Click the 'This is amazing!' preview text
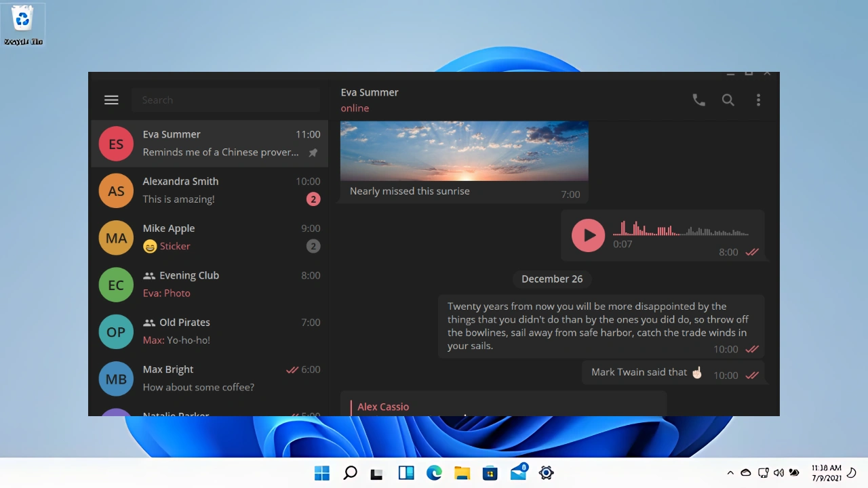Image resolution: width=868 pixels, height=488 pixels. [178, 199]
